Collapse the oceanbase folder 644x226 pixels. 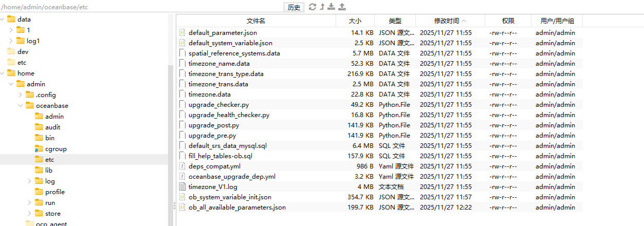point(20,106)
